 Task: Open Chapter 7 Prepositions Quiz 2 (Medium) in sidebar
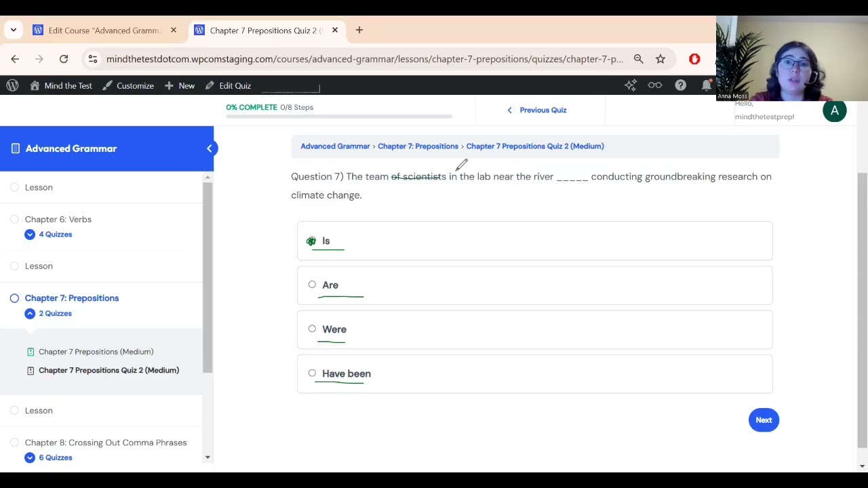[x=109, y=370]
